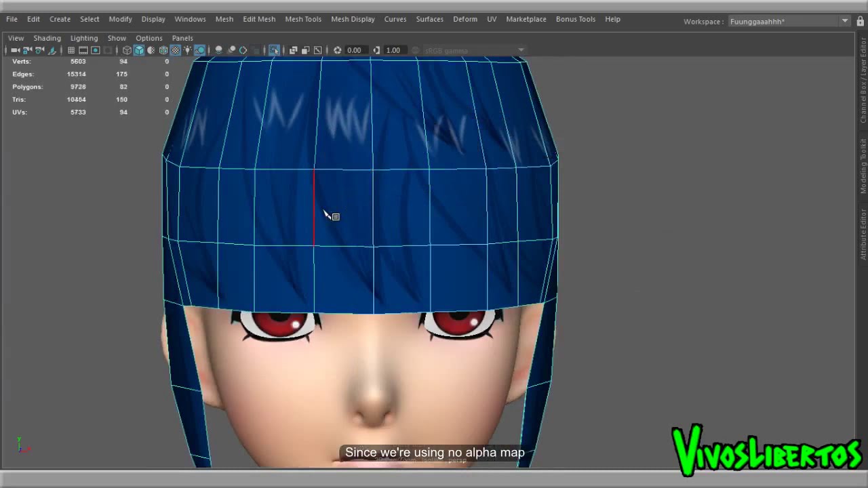Click the lock camera icon
The image size is (868, 488).
tap(27, 50)
